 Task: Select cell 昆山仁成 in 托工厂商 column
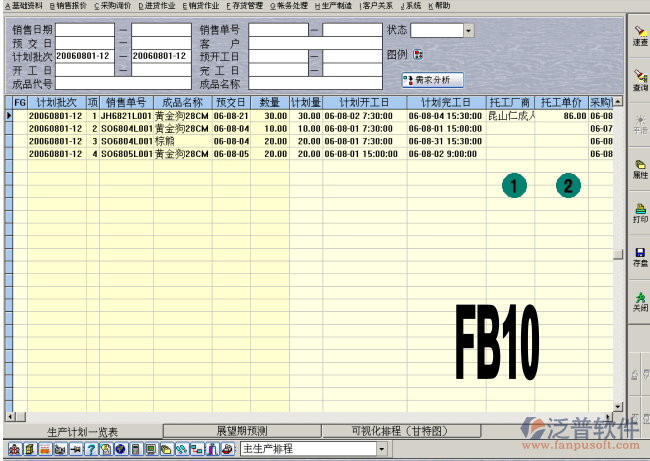click(510, 116)
